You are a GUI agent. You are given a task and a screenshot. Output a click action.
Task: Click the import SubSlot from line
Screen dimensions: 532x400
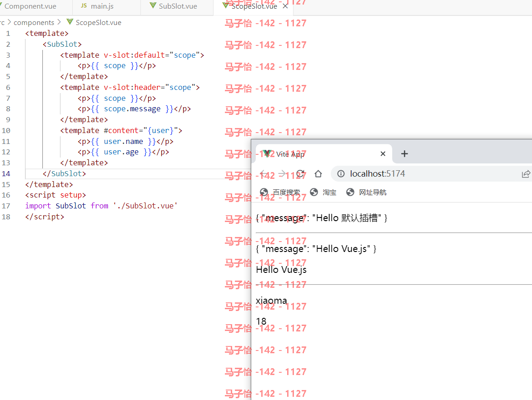[101, 206]
